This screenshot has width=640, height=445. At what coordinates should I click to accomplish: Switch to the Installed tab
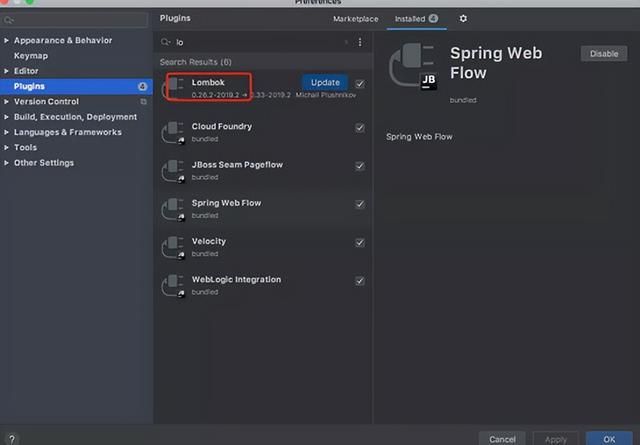click(x=409, y=19)
